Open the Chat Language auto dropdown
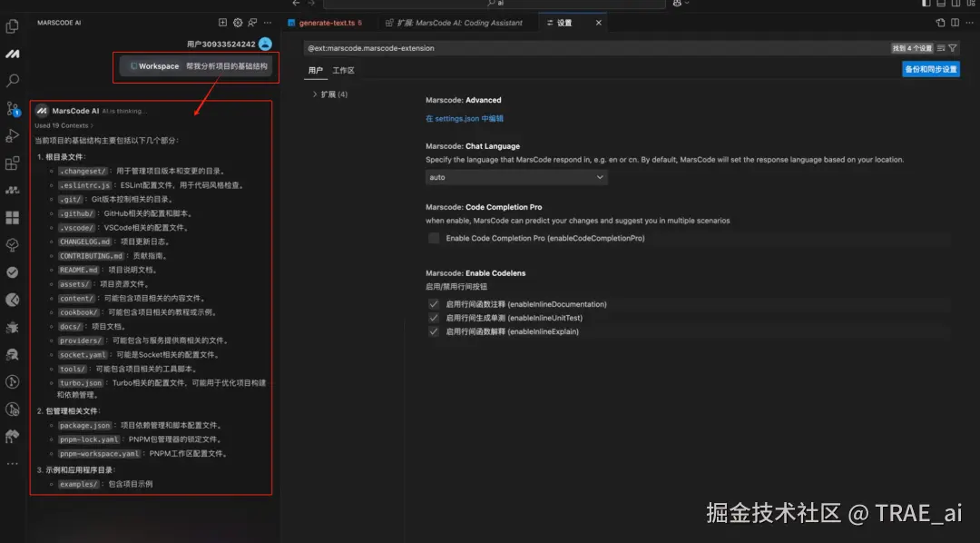The image size is (980, 543). (516, 177)
